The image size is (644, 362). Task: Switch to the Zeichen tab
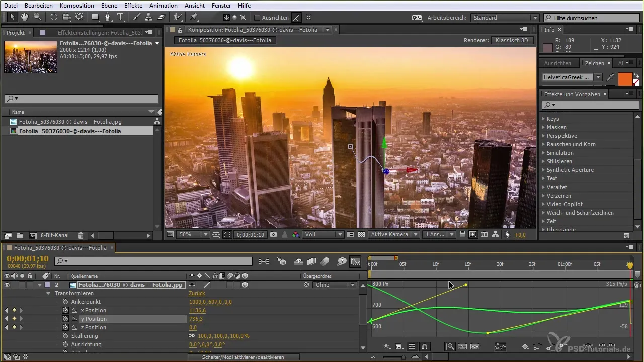pyautogui.click(x=594, y=63)
